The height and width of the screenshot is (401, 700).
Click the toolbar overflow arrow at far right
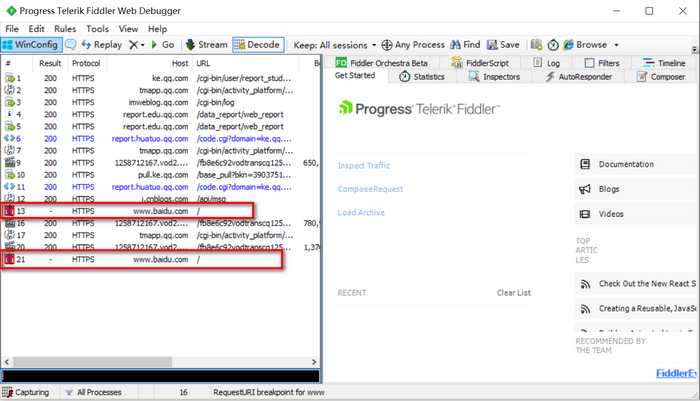[694, 49]
